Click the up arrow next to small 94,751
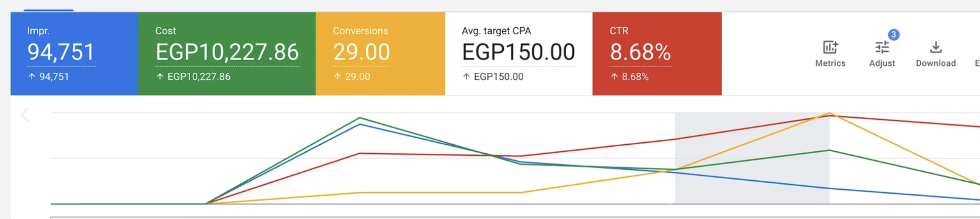The width and height of the screenshot is (980, 219). (32, 77)
